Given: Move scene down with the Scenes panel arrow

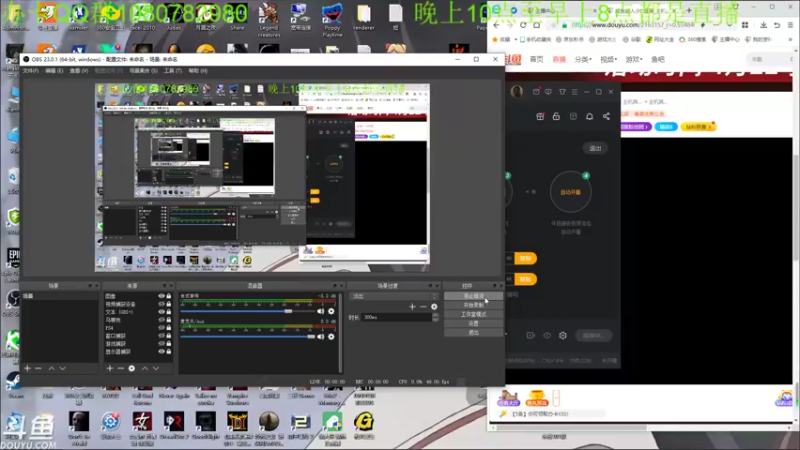Looking at the screenshot, I should 62,368.
